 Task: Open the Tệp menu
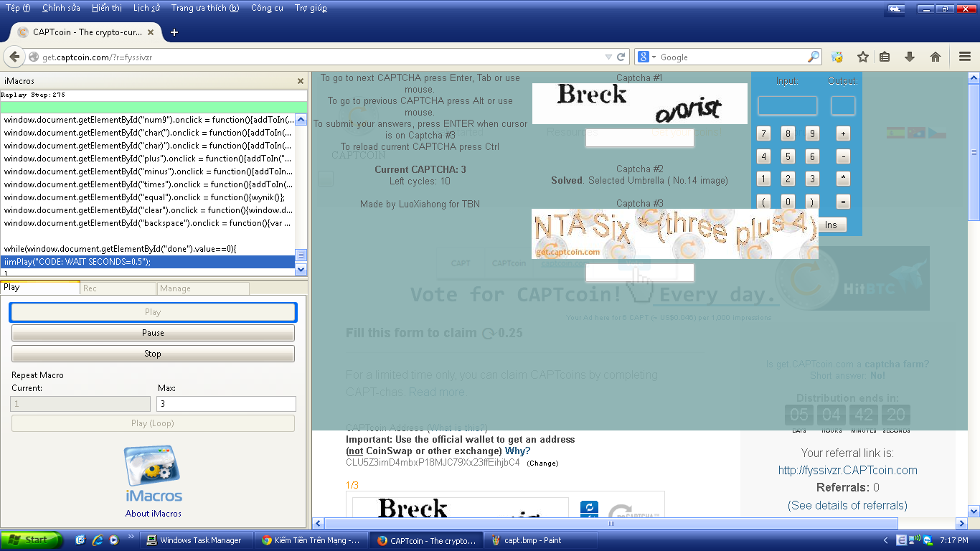pyautogui.click(x=18, y=9)
